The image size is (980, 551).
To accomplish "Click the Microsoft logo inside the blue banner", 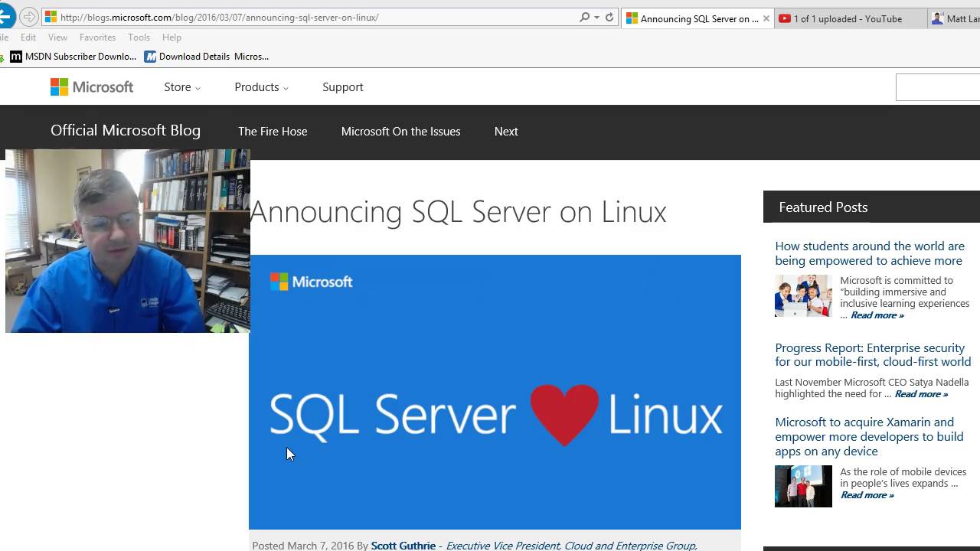I will pyautogui.click(x=311, y=282).
